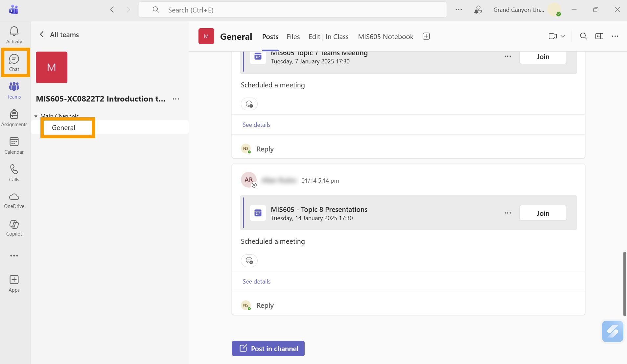
Task: Open Assignments from the left rail
Action: pos(14,118)
